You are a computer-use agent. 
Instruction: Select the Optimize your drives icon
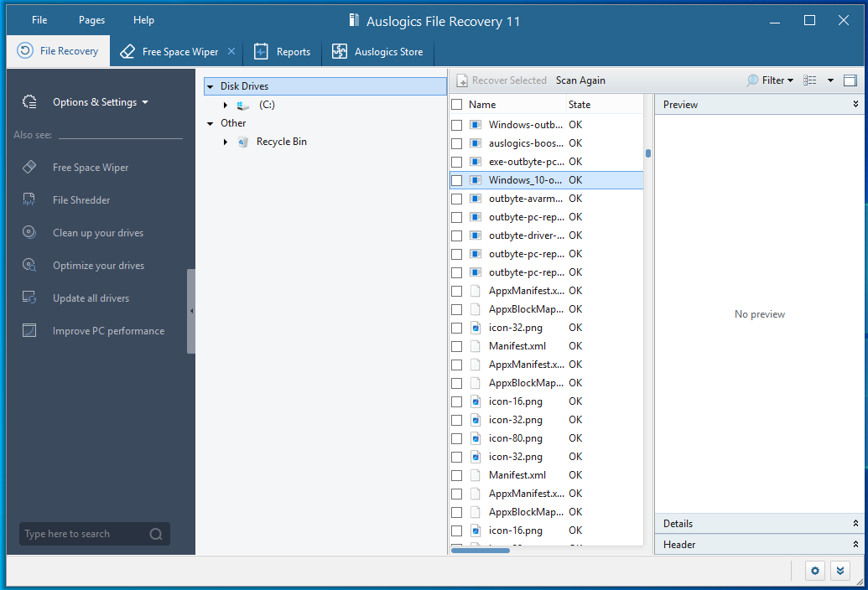pyautogui.click(x=29, y=266)
